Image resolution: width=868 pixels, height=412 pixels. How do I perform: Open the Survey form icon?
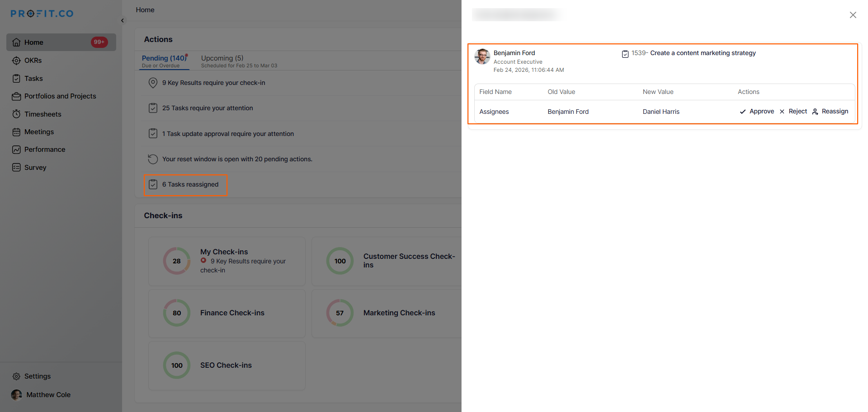tap(17, 167)
